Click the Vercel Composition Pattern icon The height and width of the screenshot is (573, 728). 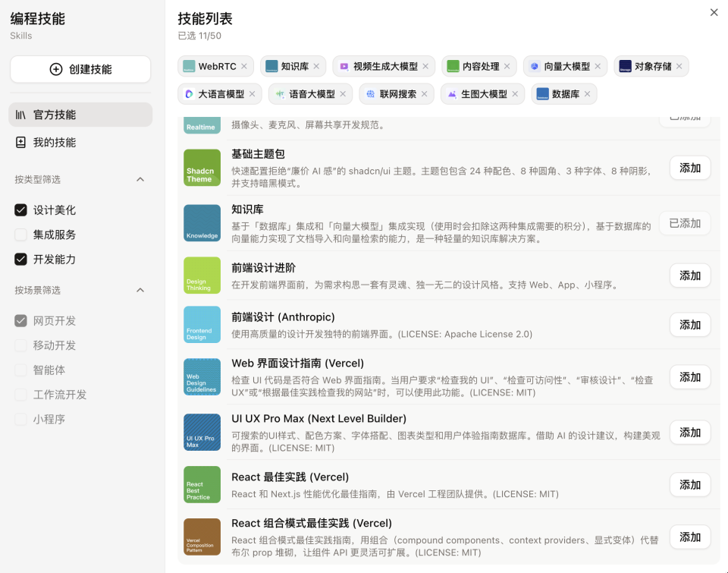(202, 537)
